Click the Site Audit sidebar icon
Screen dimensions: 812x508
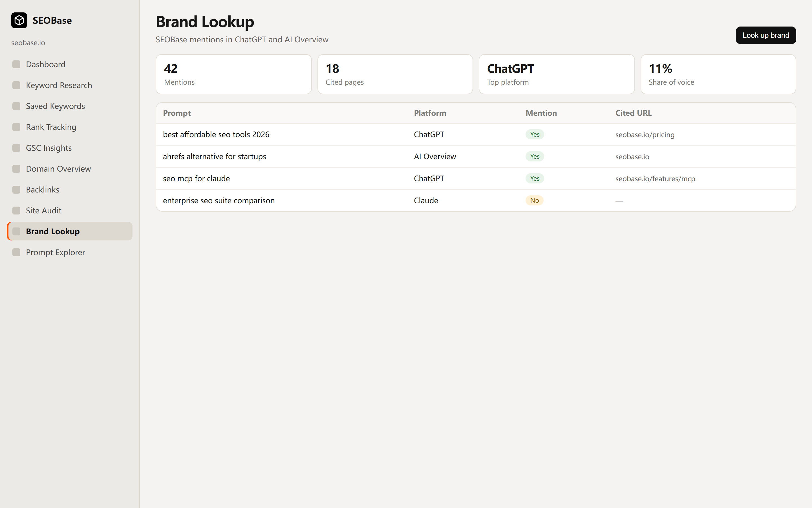pyautogui.click(x=16, y=210)
